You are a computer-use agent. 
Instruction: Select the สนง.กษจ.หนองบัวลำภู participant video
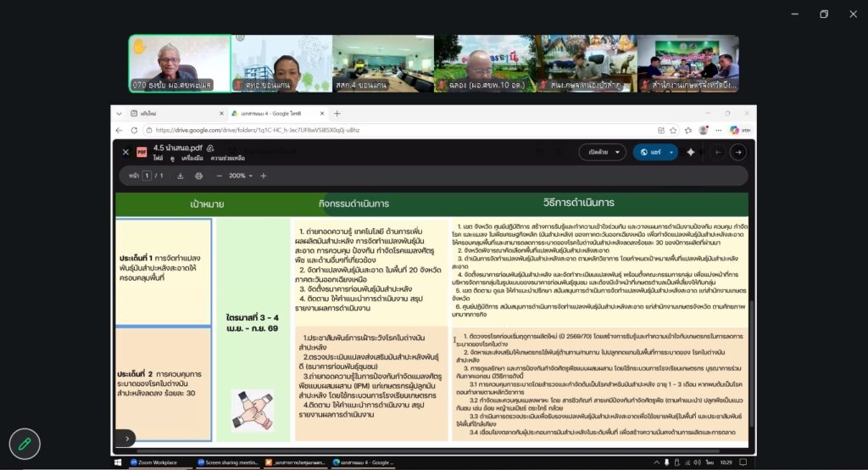point(587,63)
